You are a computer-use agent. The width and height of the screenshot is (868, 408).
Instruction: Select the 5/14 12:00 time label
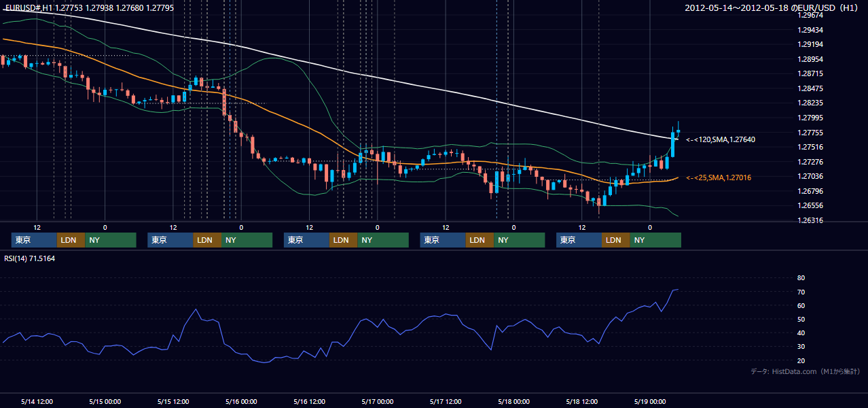point(37,401)
